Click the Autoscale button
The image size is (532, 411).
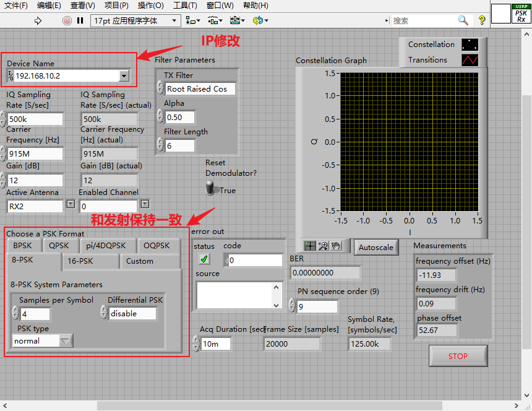376,248
